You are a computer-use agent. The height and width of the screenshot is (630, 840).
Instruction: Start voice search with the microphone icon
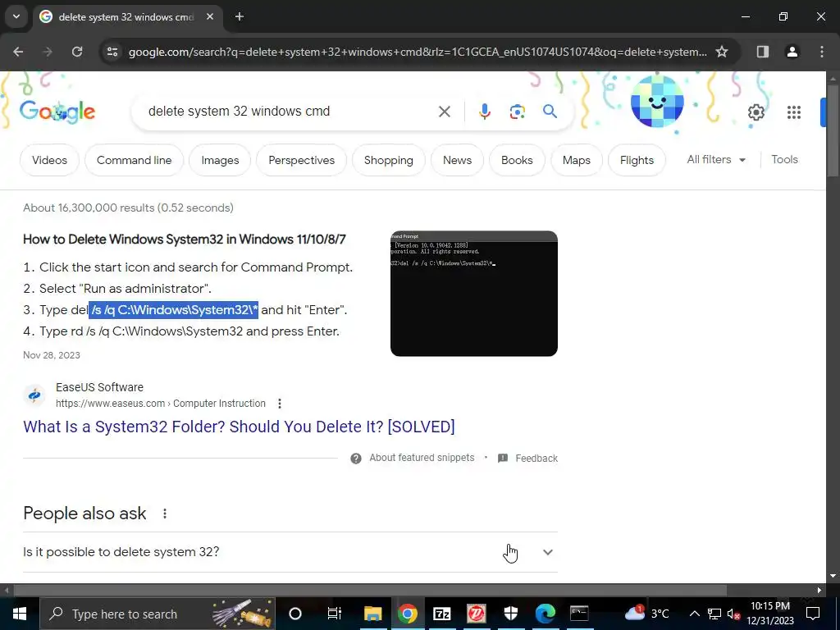pyautogui.click(x=484, y=112)
